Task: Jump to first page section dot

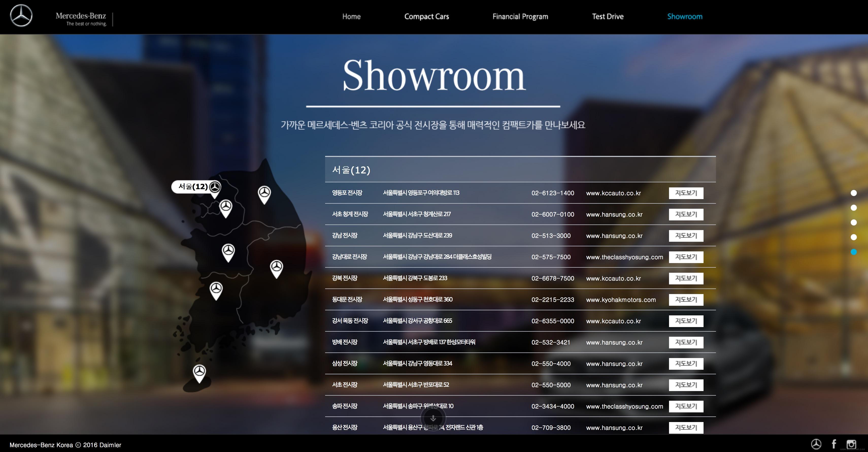Action: click(x=854, y=193)
